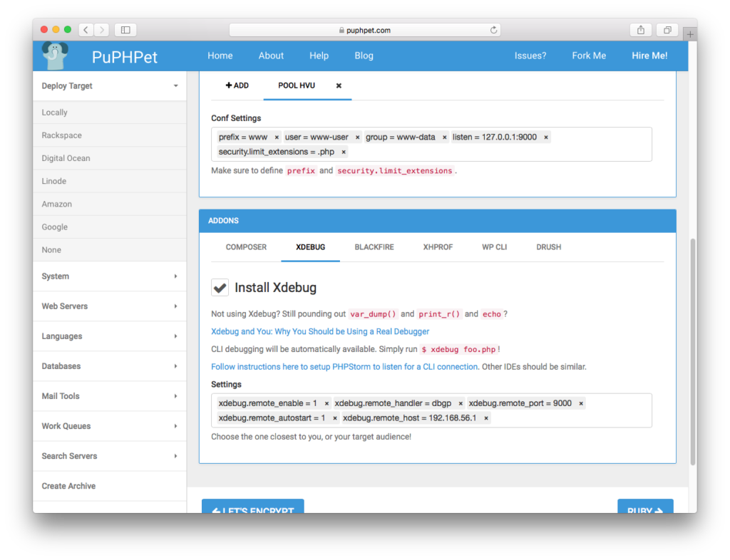The height and width of the screenshot is (560, 730).
Task: Select the POOL HVU tab
Action: [x=297, y=85]
